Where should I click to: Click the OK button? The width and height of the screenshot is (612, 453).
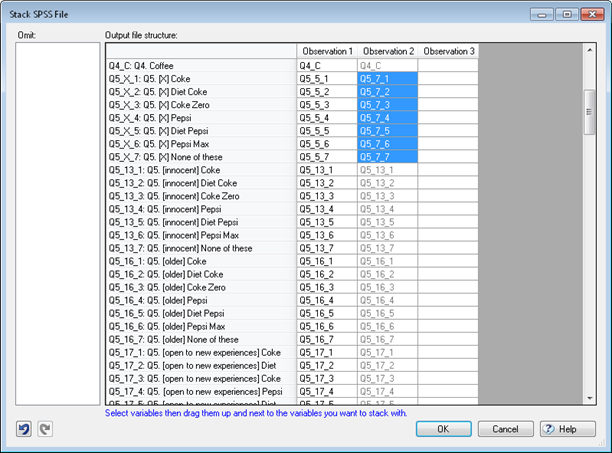coord(443,429)
